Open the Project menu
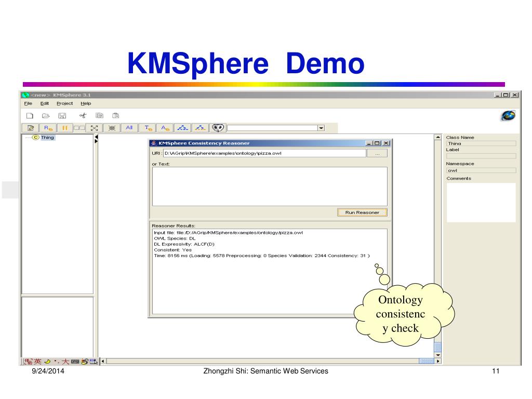This screenshot has width=532, height=399. click(x=64, y=103)
